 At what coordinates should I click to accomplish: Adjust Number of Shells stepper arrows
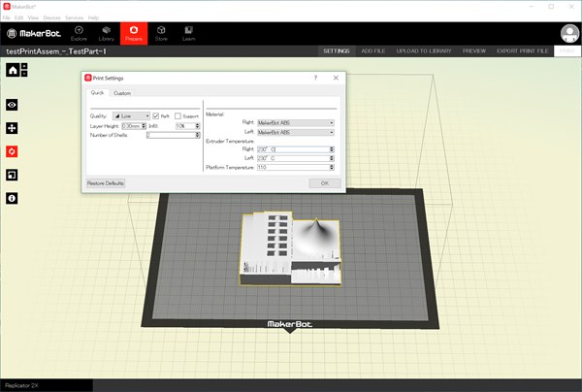pyautogui.click(x=198, y=135)
